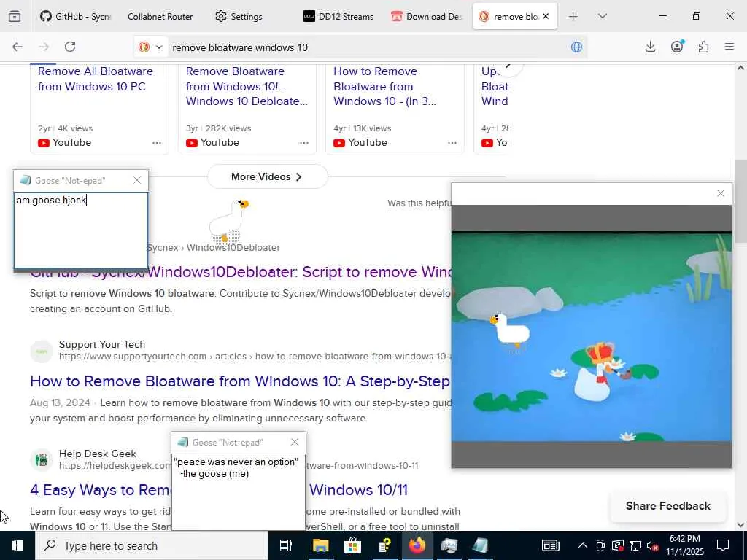The image size is (747, 560).
Task: Click the address bar showing remove bloatware windows 10
Action: tap(367, 47)
